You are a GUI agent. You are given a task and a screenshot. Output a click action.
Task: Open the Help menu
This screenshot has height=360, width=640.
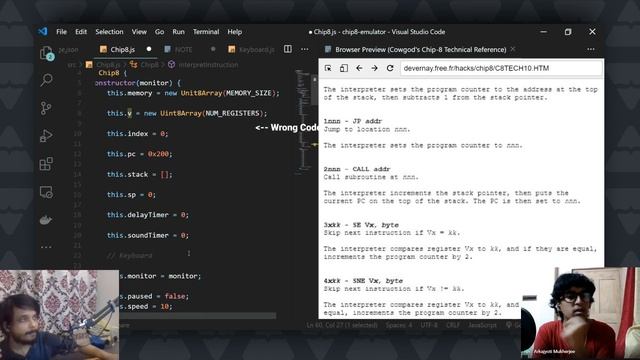[x=235, y=31]
